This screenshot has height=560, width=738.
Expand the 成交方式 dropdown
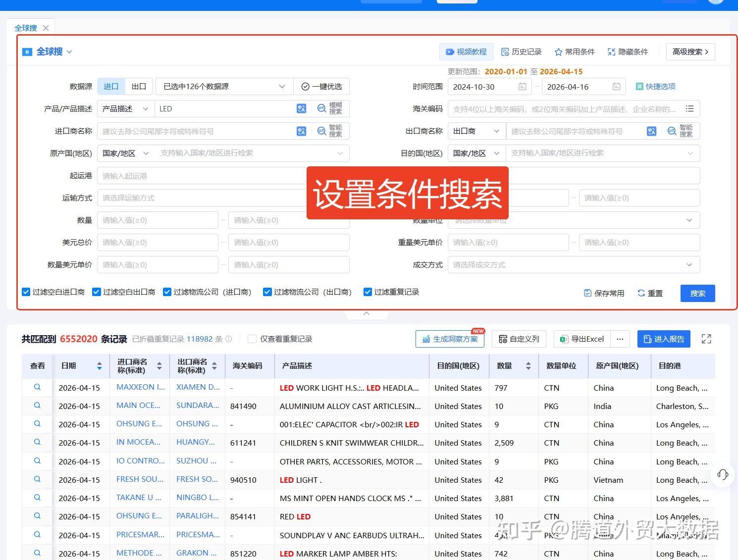(x=574, y=265)
